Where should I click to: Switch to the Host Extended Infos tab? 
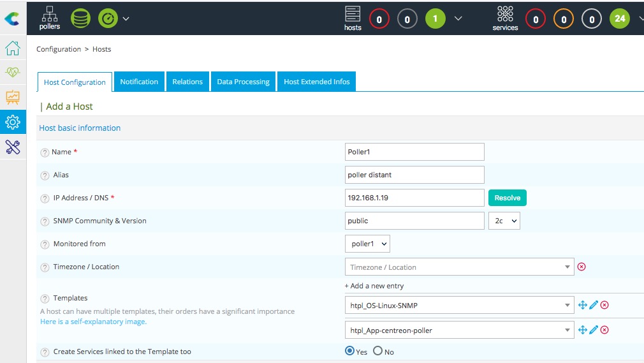coord(316,82)
